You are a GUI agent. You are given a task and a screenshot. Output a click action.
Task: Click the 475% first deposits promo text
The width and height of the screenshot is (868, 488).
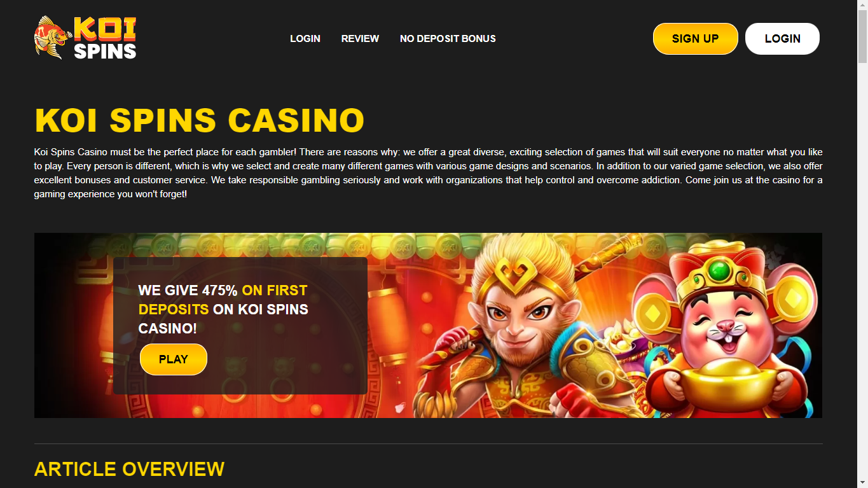223,309
